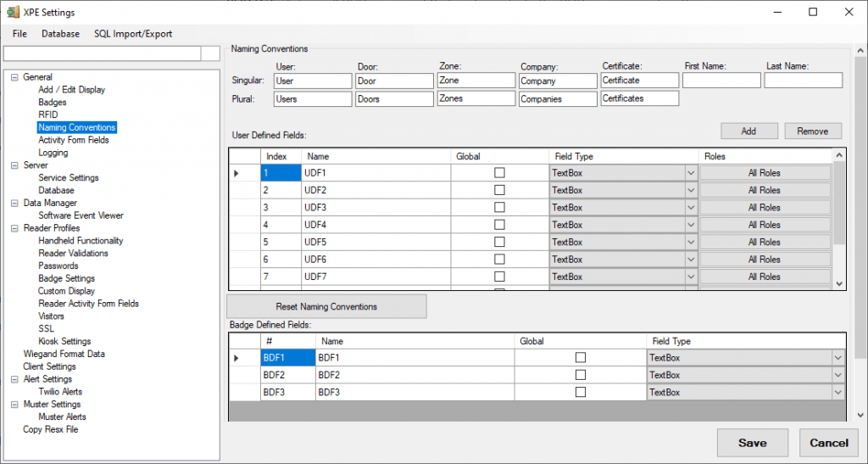
Task: Collapse the Reader Profiles tree node
Action: tap(14, 228)
